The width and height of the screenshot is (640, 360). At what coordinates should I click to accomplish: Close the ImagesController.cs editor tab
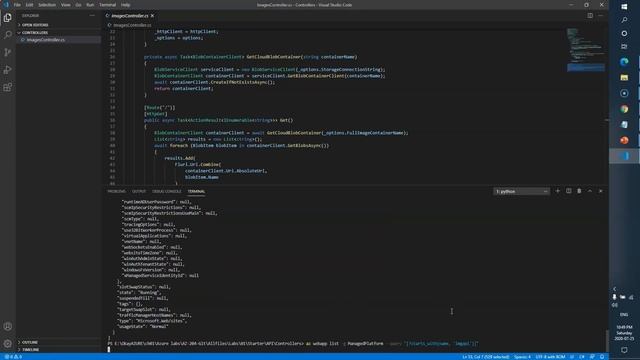(153, 16)
